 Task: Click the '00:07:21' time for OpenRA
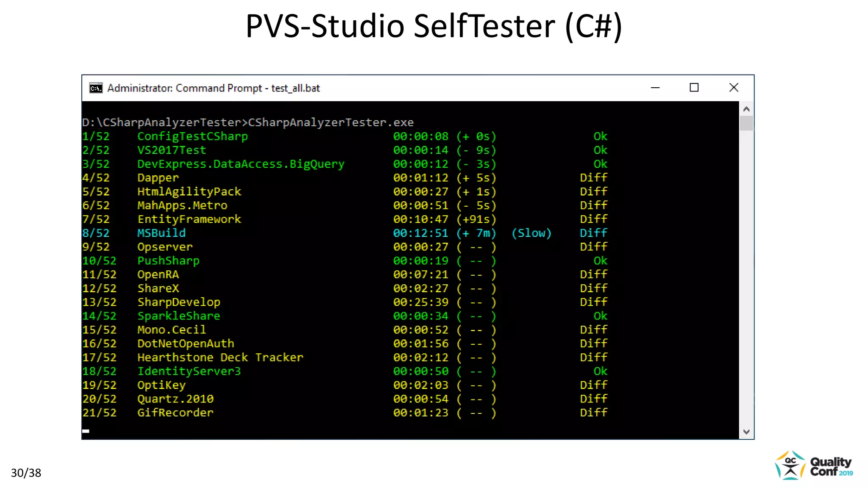click(x=420, y=274)
